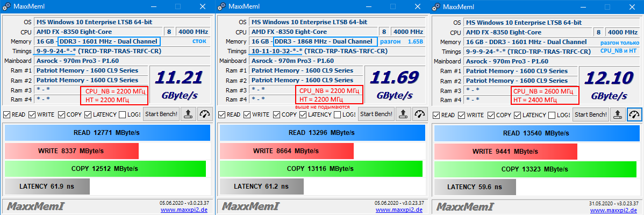
Task: Toggle READ checkbox in the middle window
Action: 221,114
